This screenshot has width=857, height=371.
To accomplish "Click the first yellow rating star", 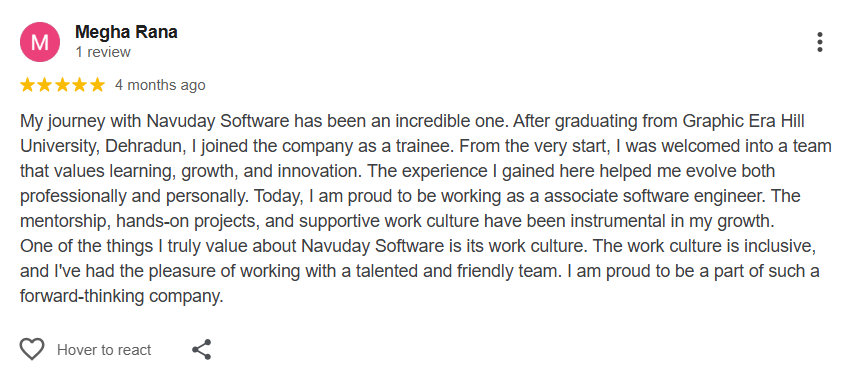I will [x=28, y=85].
